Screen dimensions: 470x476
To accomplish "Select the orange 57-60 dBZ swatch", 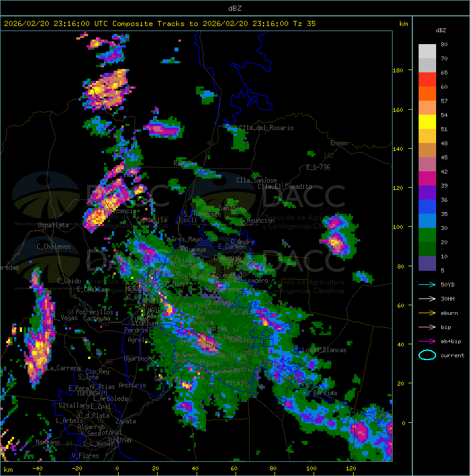I will coord(427,93).
